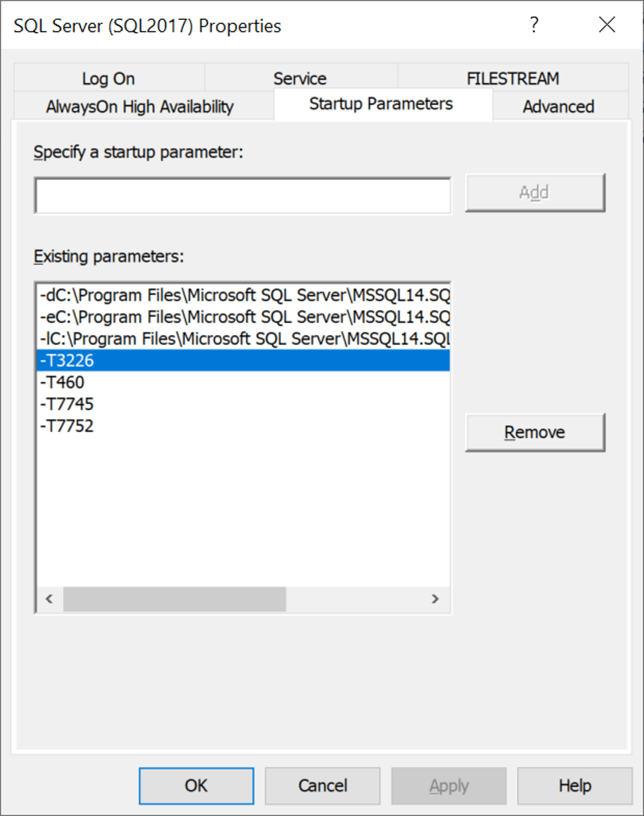Focus the startup parameter text field

pos(243,195)
